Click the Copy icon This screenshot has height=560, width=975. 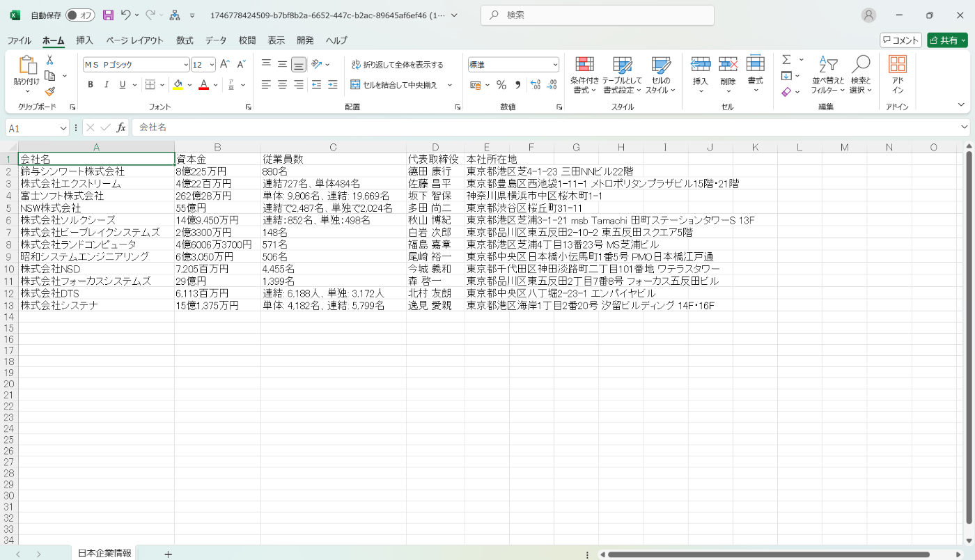point(49,76)
